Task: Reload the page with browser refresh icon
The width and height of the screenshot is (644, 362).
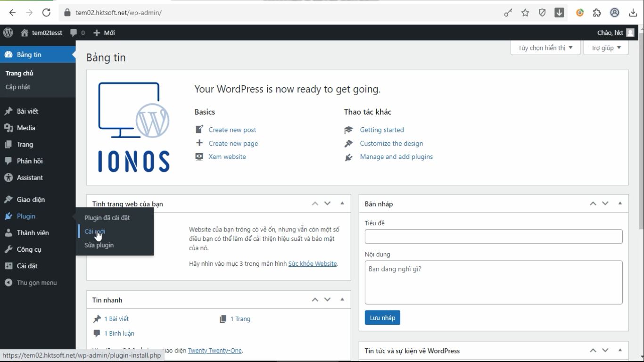Action: coord(46,13)
